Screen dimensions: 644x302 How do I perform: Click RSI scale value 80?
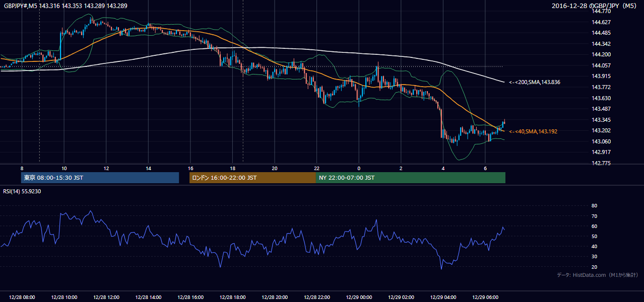[594, 206]
